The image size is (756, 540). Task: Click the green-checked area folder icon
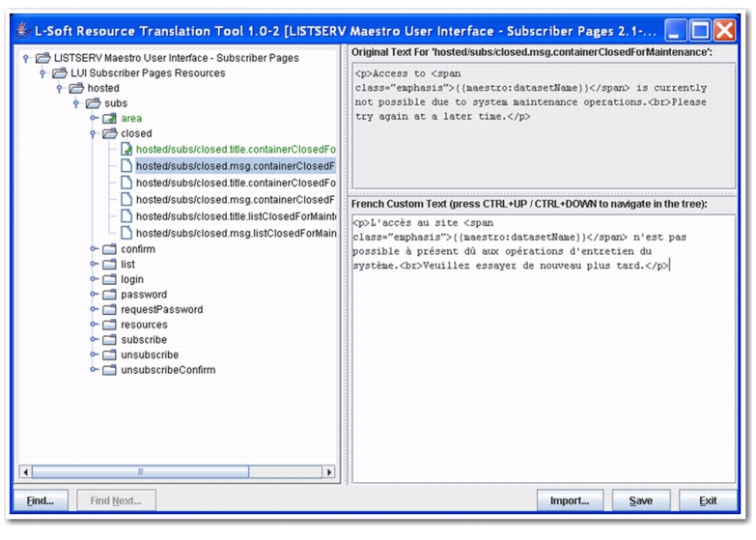click(x=110, y=118)
